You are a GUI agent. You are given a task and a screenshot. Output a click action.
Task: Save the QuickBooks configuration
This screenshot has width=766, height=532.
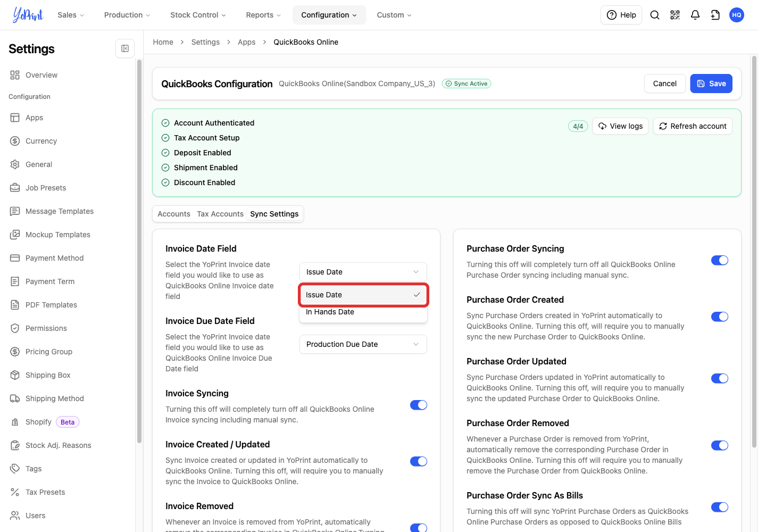[x=711, y=84]
